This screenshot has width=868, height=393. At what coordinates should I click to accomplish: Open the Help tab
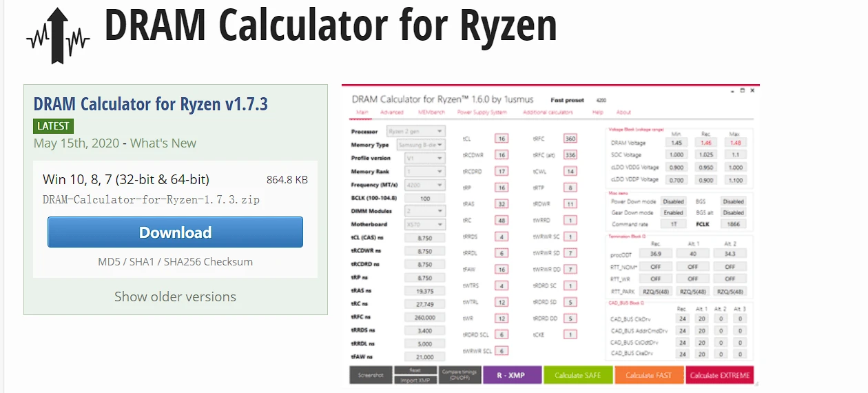pyautogui.click(x=597, y=112)
